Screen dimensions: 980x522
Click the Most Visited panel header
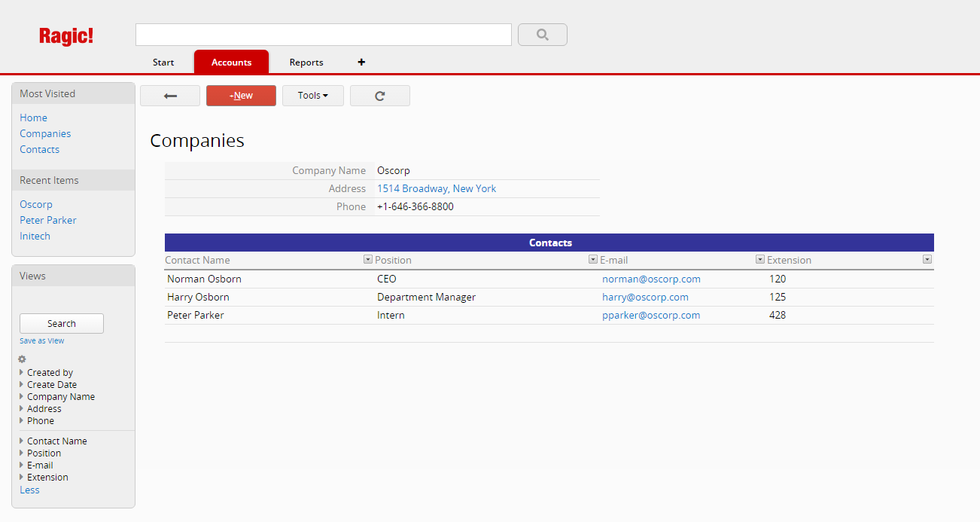pyautogui.click(x=74, y=94)
